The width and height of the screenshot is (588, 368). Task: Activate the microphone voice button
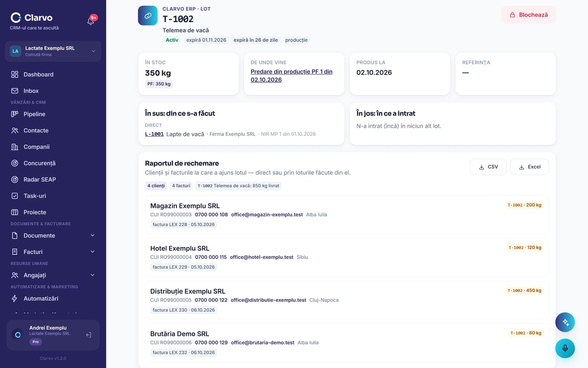(565, 348)
